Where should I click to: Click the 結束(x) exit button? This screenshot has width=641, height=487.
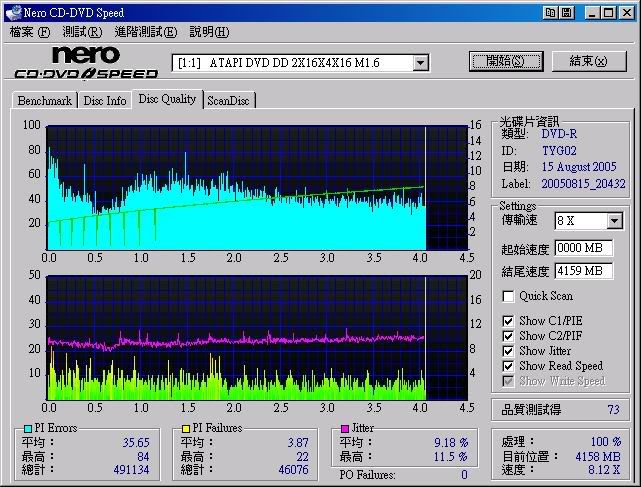pyautogui.click(x=589, y=61)
